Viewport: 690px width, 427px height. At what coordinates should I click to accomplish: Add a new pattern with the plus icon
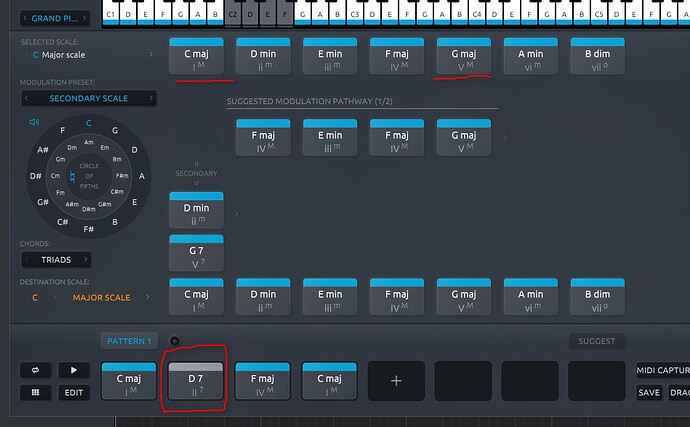click(x=174, y=341)
